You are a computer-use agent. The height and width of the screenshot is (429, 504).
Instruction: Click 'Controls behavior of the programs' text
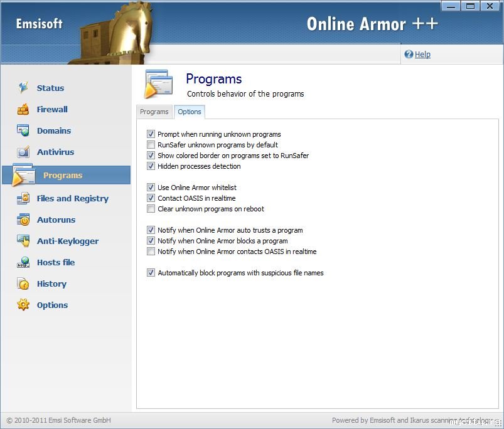tap(245, 93)
